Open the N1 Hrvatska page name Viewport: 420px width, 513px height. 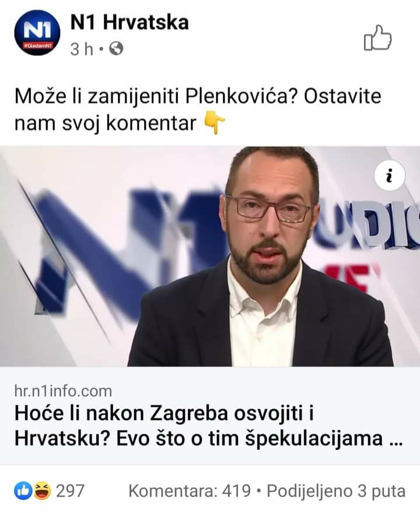[129, 23]
